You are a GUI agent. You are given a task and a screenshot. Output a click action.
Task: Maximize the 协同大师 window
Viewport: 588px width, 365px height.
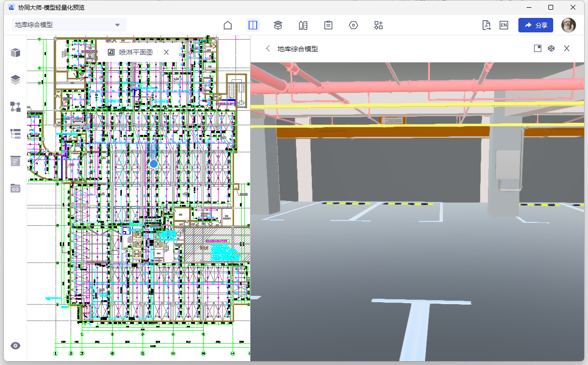pos(551,7)
